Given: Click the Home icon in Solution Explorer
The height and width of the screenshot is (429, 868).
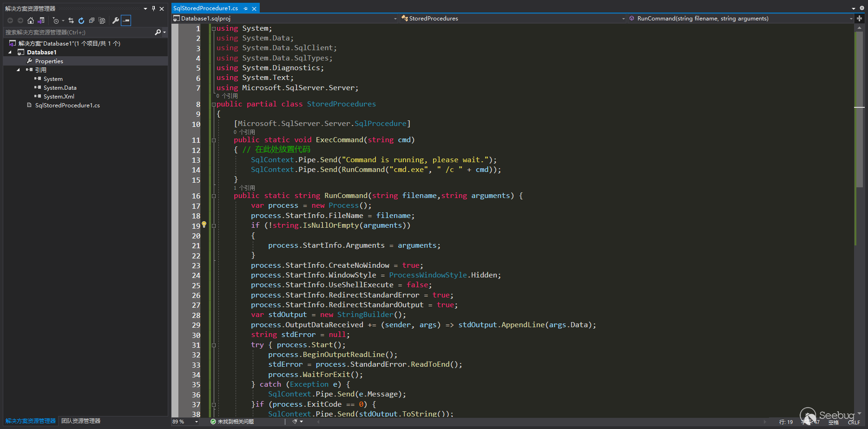Looking at the screenshot, I should [x=31, y=20].
